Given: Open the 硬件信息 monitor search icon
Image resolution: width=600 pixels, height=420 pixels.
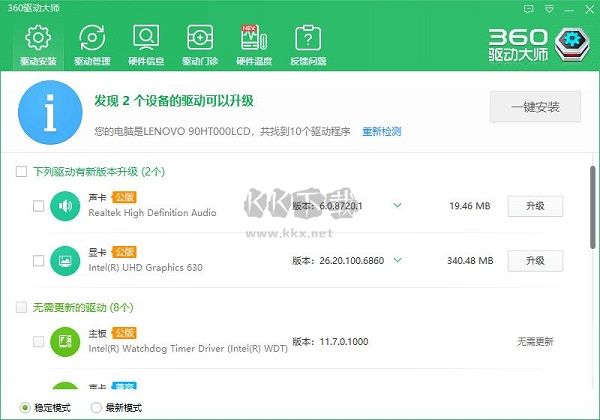Looking at the screenshot, I should coord(146,37).
